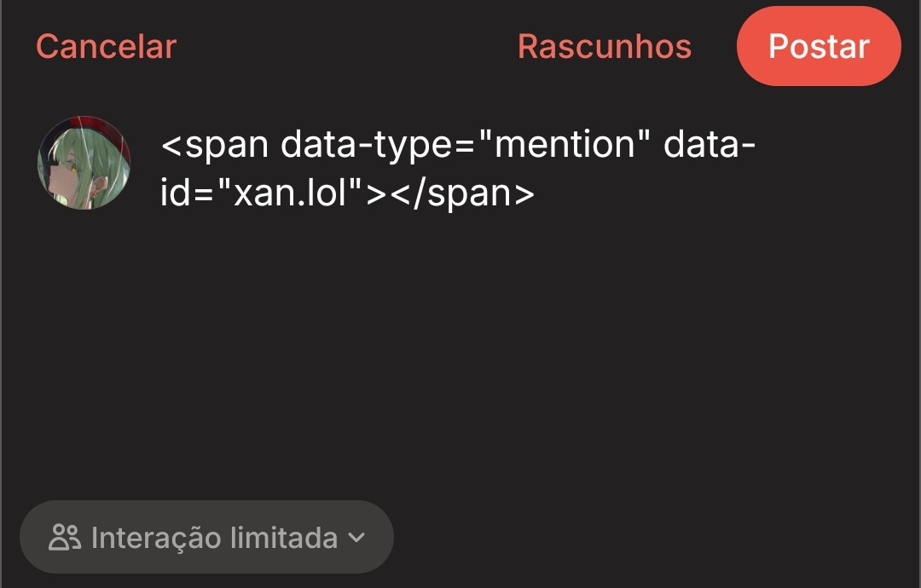The image size is (921, 588).
Task: Place cursor before "<span" at text start
Action: pos(162,146)
